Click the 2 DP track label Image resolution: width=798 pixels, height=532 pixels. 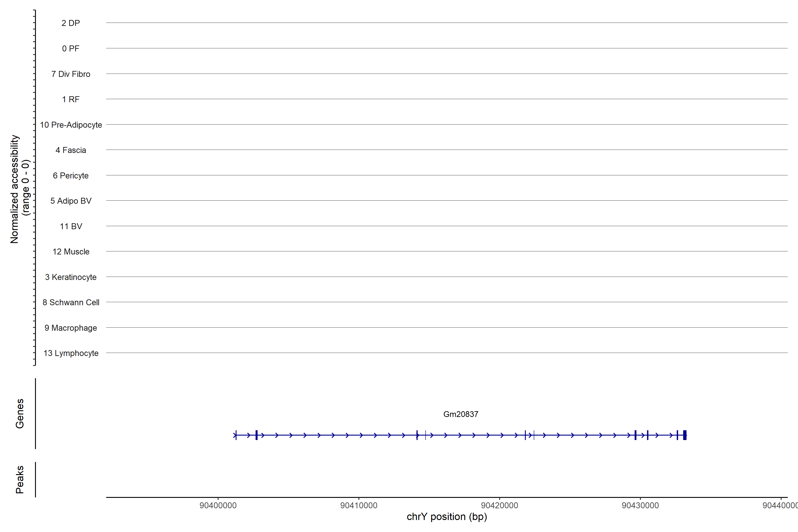pyautogui.click(x=70, y=23)
